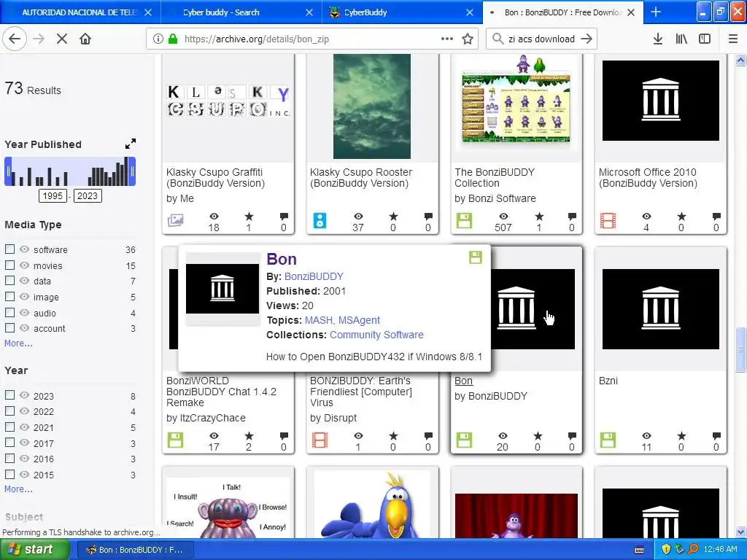Show site information in the address bar

158,39
